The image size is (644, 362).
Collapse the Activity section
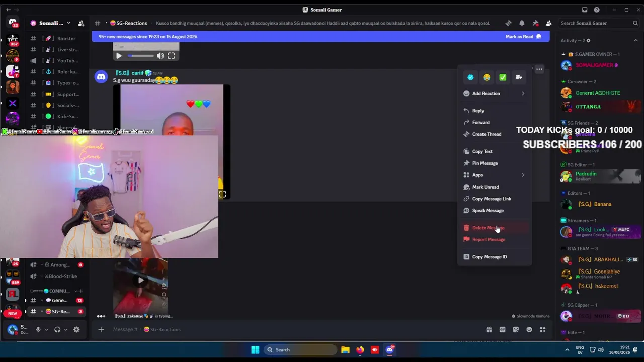click(x=636, y=41)
